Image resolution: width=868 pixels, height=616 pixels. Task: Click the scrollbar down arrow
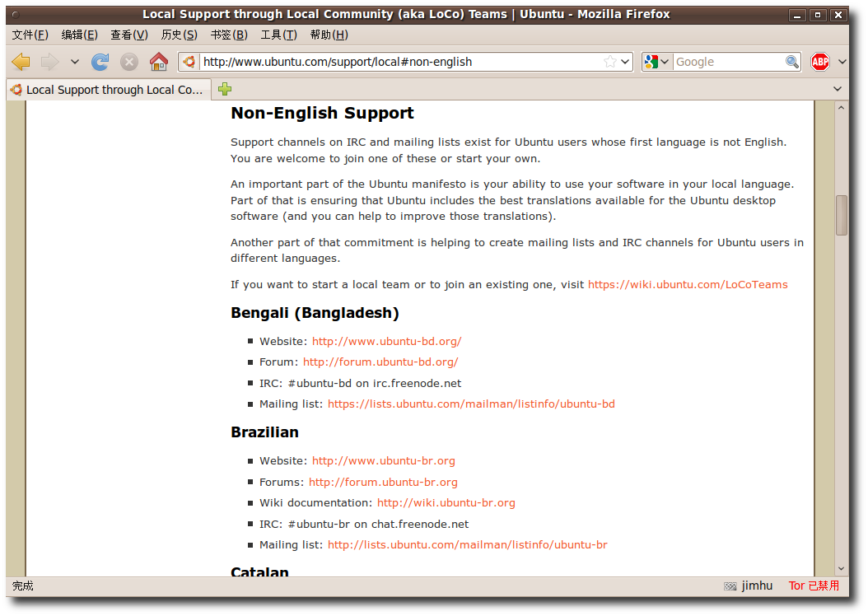pyautogui.click(x=842, y=569)
